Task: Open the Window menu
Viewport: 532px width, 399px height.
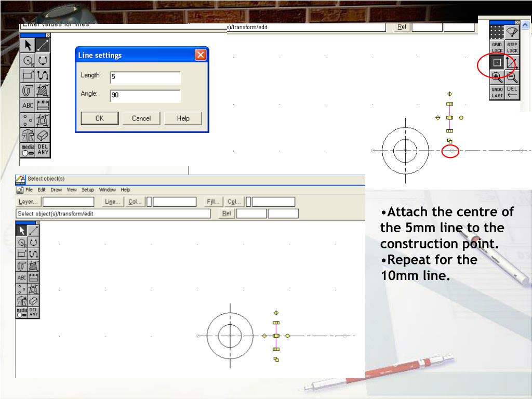Action: 107,190
